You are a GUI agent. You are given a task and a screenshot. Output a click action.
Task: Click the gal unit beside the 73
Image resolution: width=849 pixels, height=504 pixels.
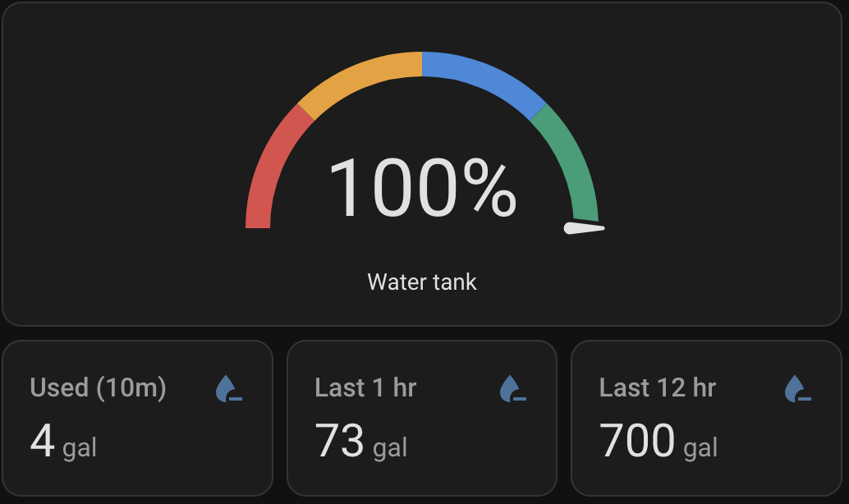point(390,447)
